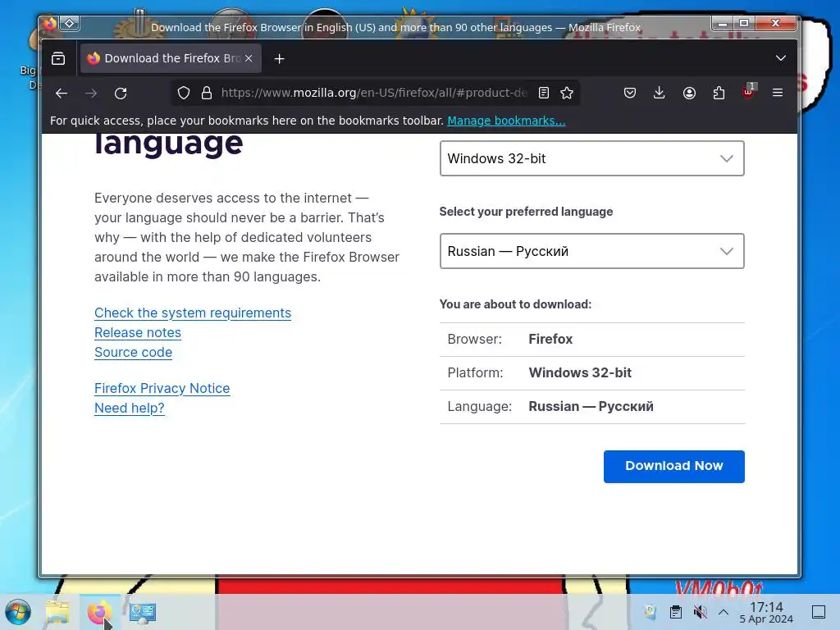Open the Windows Start menu
Image resolution: width=840 pixels, height=630 pixels.
(x=18, y=612)
